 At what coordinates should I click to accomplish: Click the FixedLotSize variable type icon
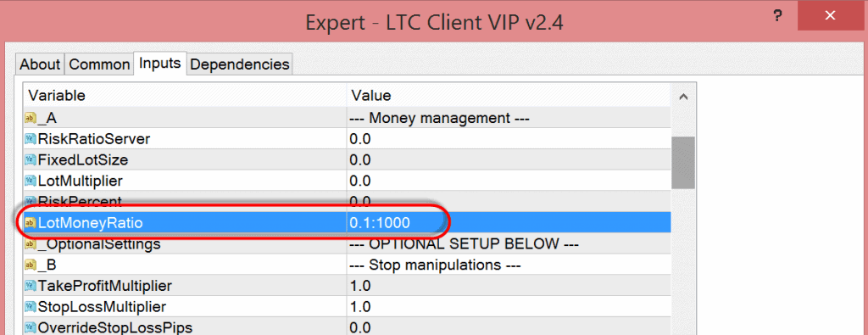(x=30, y=159)
